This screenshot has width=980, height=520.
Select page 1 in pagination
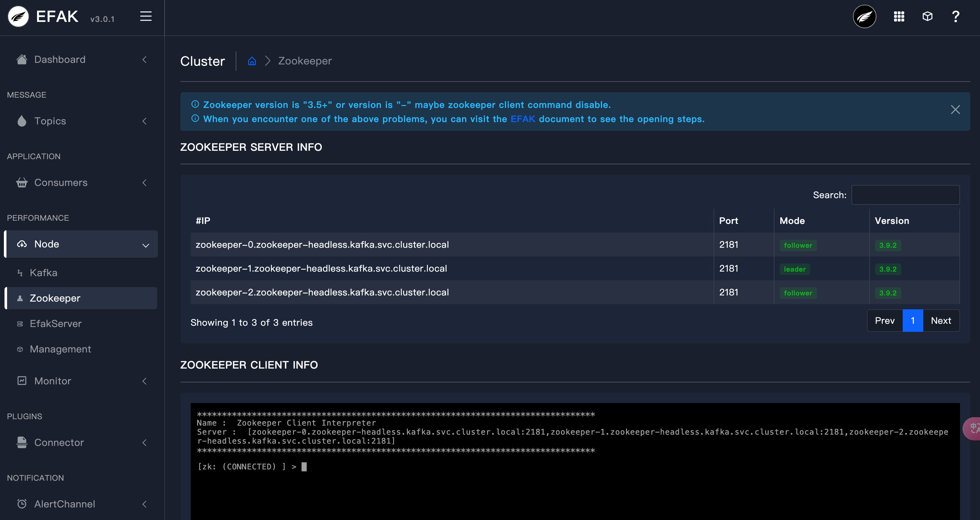[x=913, y=321]
